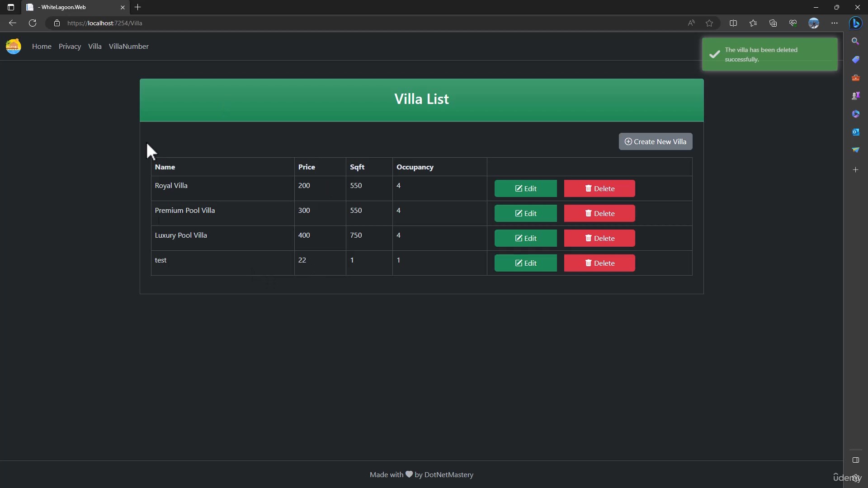Go to Privacy page
The width and height of the screenshot is (868, 488).
point(70,47)
